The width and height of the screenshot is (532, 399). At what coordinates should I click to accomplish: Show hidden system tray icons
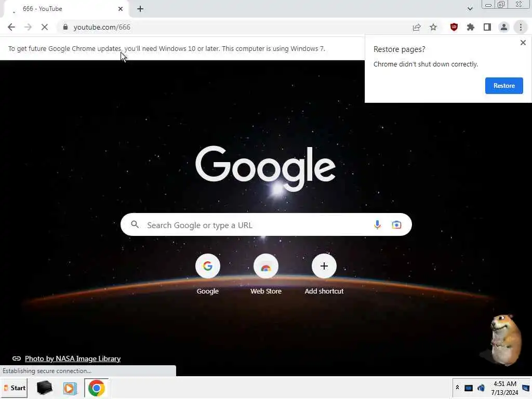(x=457, y=388)
